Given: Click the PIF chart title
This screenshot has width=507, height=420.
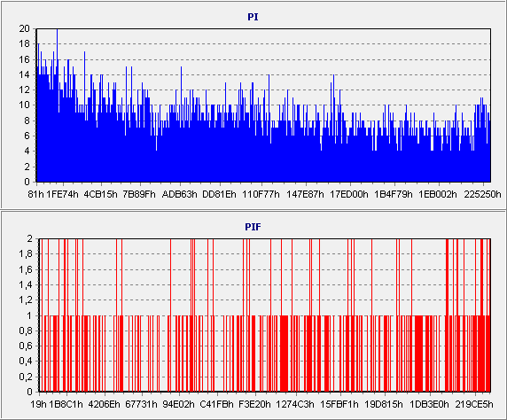Looking at the screenshot, I should click(253, 227).
